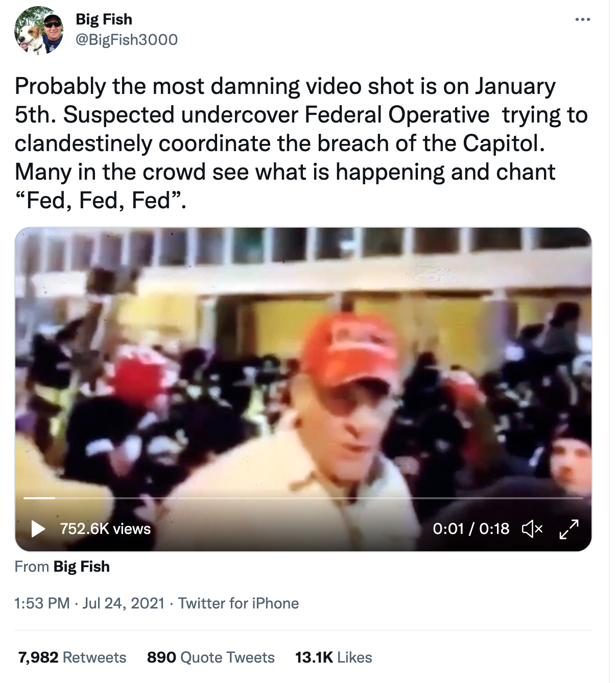Click the Retweets label text

click(x=94, y=657)
